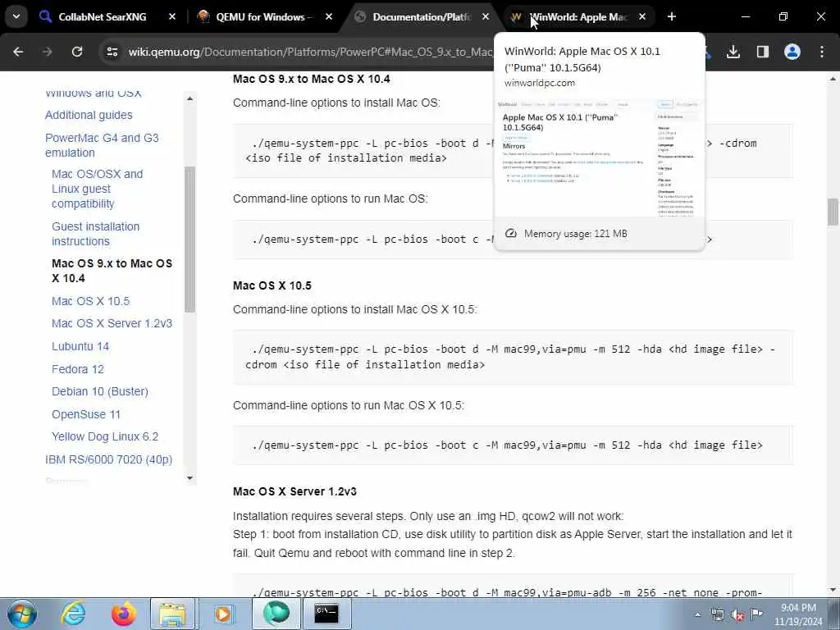Screen dimensions: 840x630
Task: Open the green browser taskbar icon
Action: tap(276, 614)
